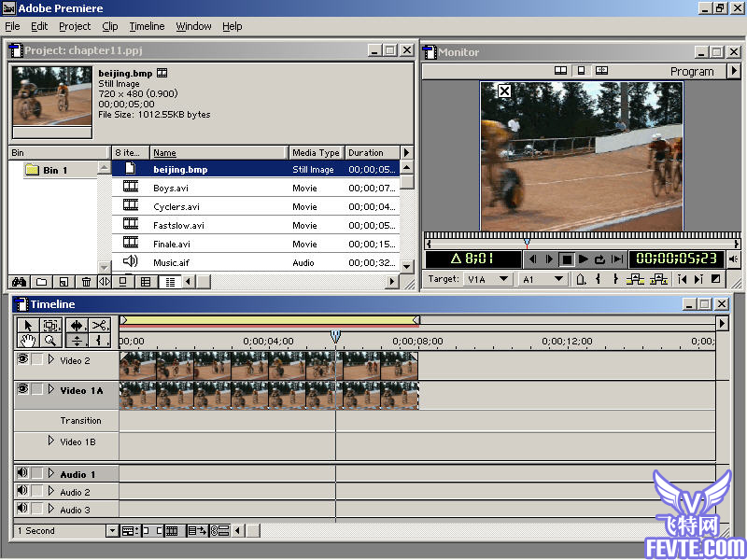The image size is (747, 560).
Task: Click the Loop playback button
Action: [x=599, y=259]
